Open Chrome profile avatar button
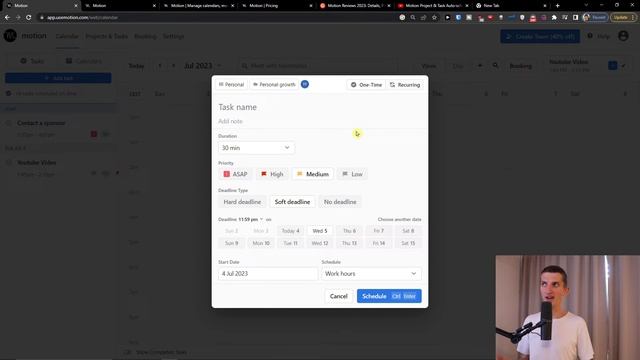Viewport: 640px width, 360px height. tap(595, 18)
